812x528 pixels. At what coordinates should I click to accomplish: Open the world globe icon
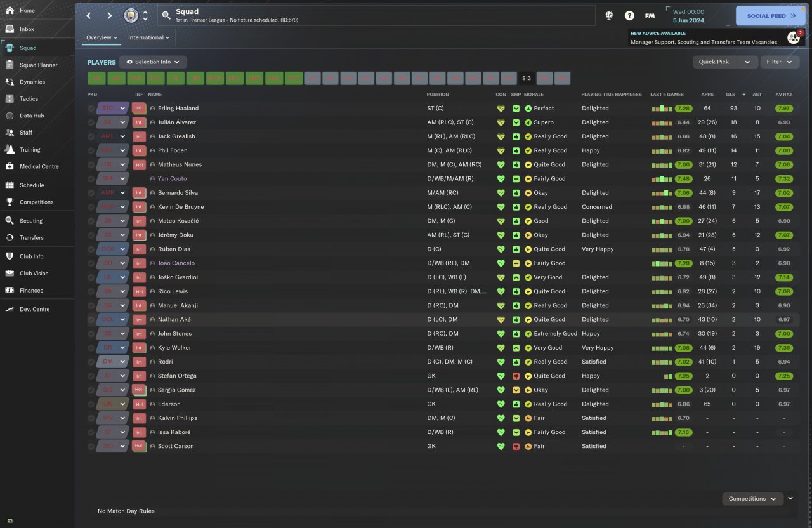point(609,15)
